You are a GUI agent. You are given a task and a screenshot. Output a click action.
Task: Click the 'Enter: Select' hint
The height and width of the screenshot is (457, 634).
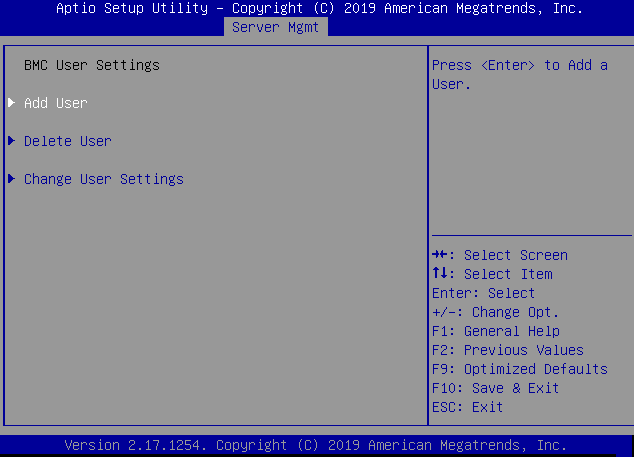(484, 293)
